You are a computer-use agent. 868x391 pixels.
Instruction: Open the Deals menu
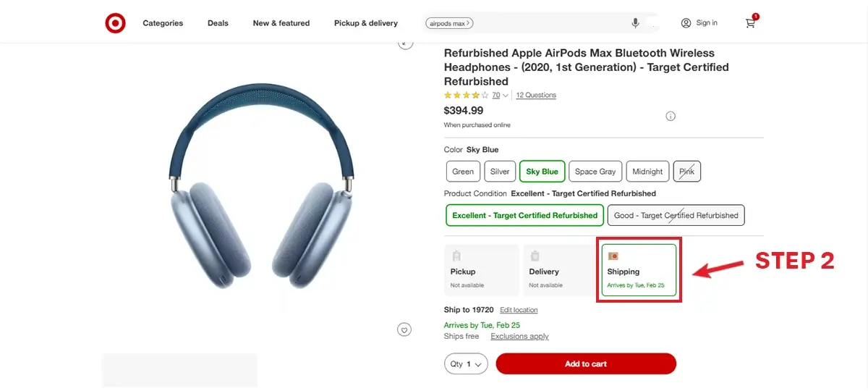218,23
